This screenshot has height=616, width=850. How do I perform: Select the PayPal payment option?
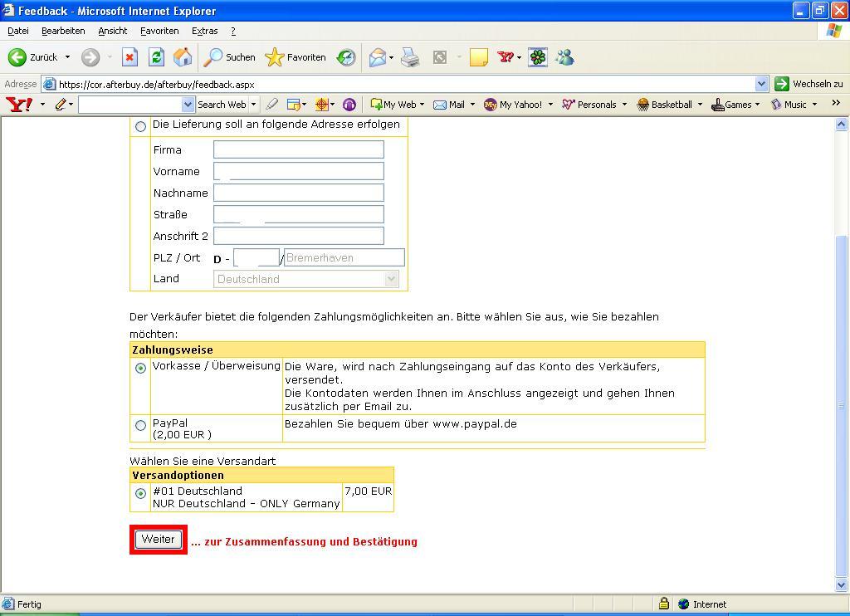point(140,426)
